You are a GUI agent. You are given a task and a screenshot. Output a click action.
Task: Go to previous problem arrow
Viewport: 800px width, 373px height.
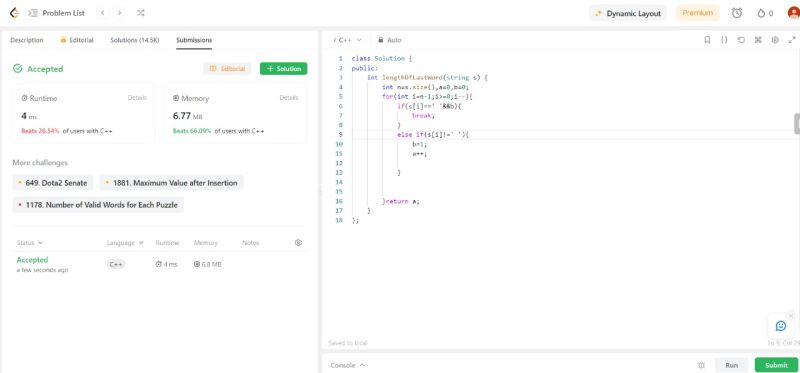coord(103,13)
